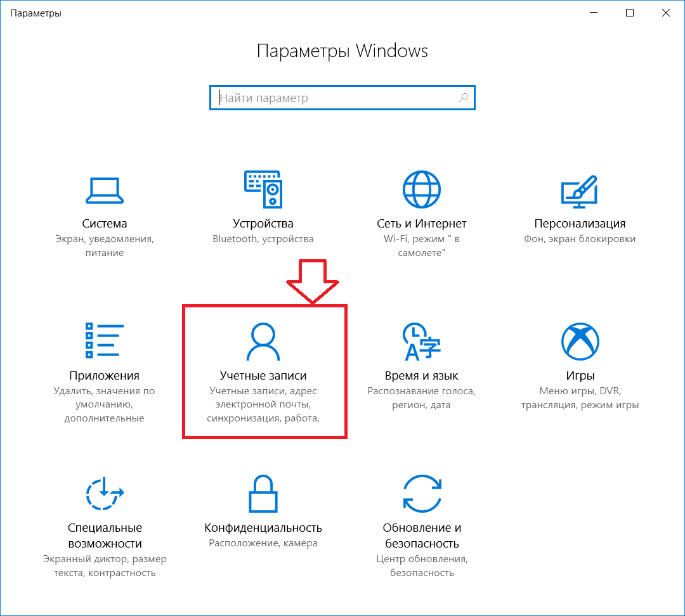
Task: Close the Параметры window
Action: tap(666, 13)
